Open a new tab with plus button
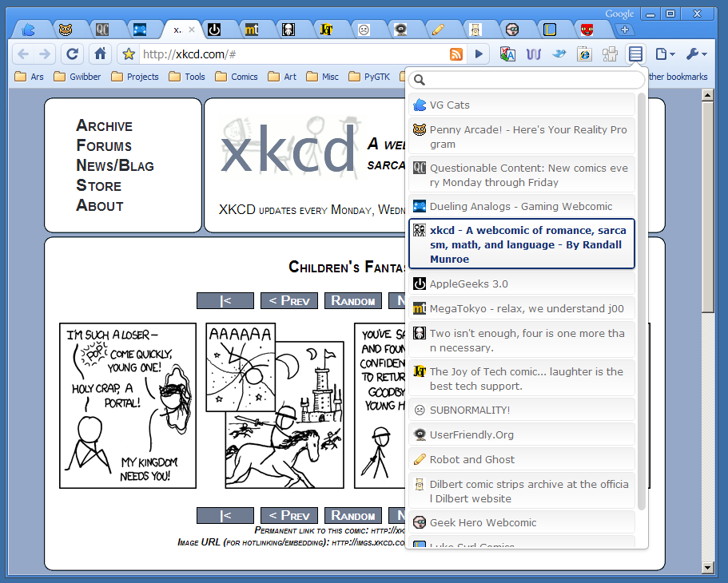The height and width of the screenshot is (583, 728). [624, 30]
